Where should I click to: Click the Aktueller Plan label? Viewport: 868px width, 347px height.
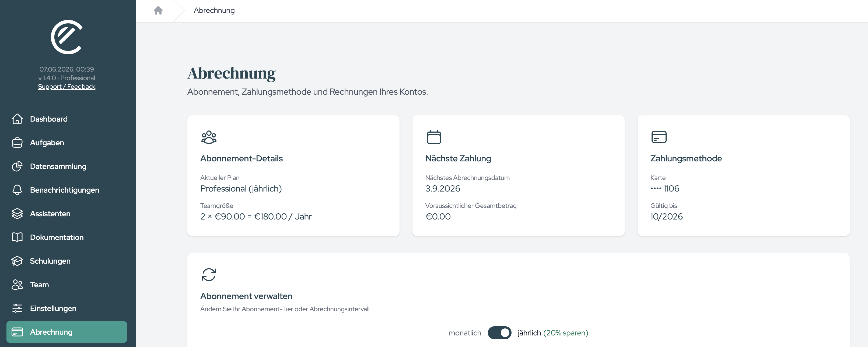click(220, 178)
